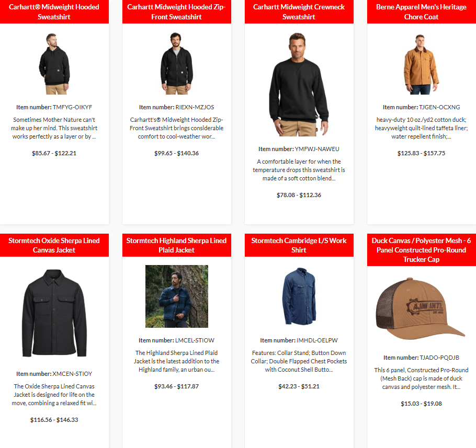
Task: Click the $15.03 - $19.08 trucker cap price
Action: tap(422, 404)
